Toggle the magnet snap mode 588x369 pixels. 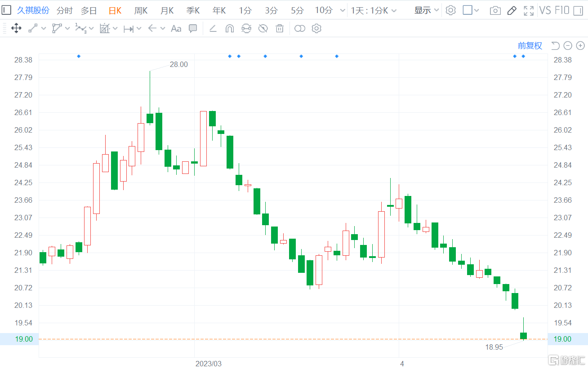click(230, 29)
